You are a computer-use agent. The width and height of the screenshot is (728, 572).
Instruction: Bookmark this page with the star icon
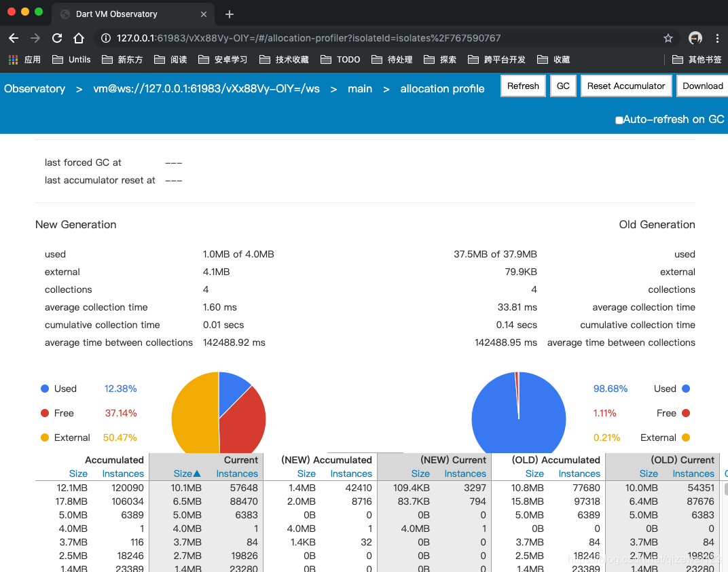(x=668, y=38)
